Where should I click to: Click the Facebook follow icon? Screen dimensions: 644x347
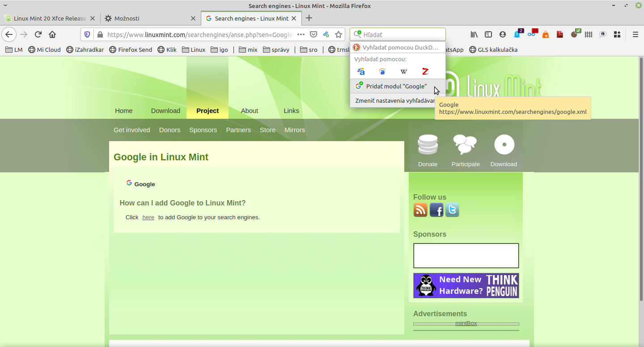tap(436, 210)
